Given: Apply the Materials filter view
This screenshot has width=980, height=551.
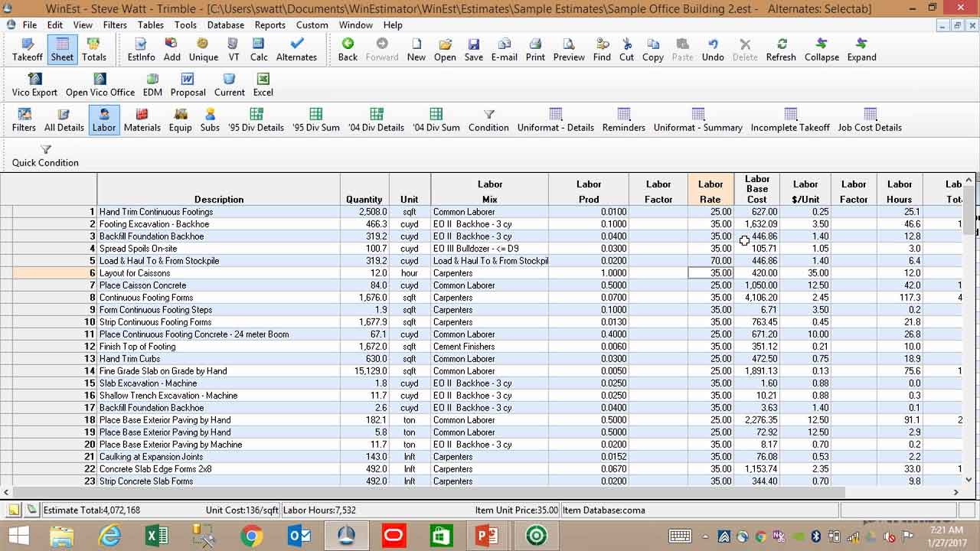Looking at the screenshot, I should [x=142, y=119].
